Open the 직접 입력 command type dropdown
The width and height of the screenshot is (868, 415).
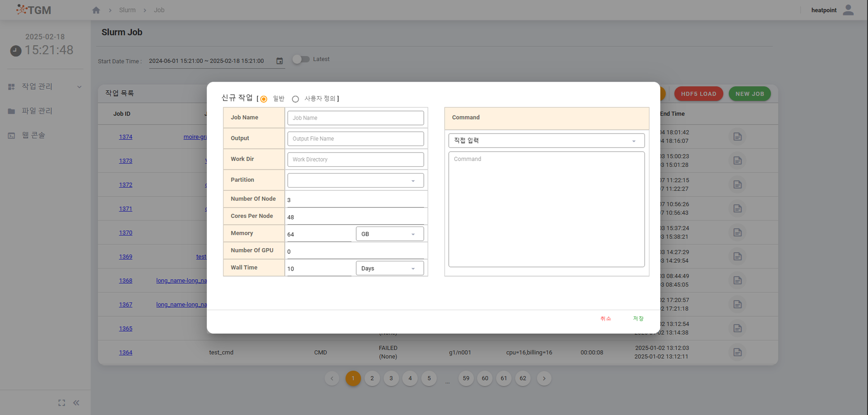[546, 140]
